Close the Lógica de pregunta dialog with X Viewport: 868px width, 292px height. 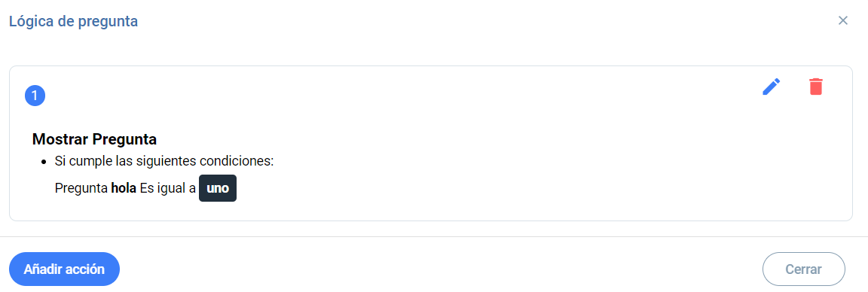[843, 21]
